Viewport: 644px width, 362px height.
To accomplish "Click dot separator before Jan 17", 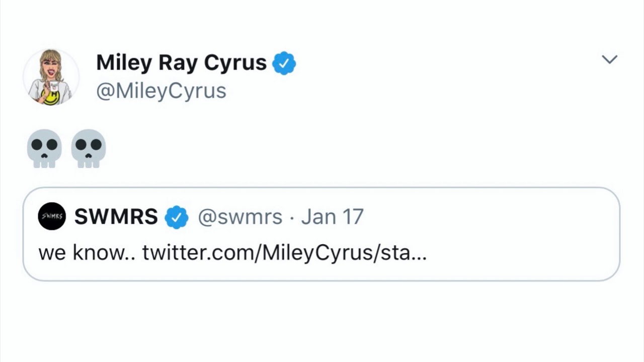I will (x=292, y=217).
